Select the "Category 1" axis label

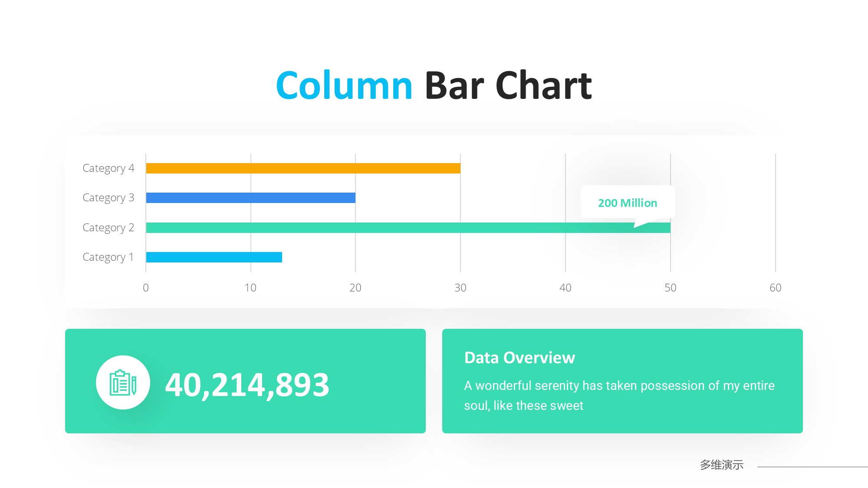coord(108,257)
